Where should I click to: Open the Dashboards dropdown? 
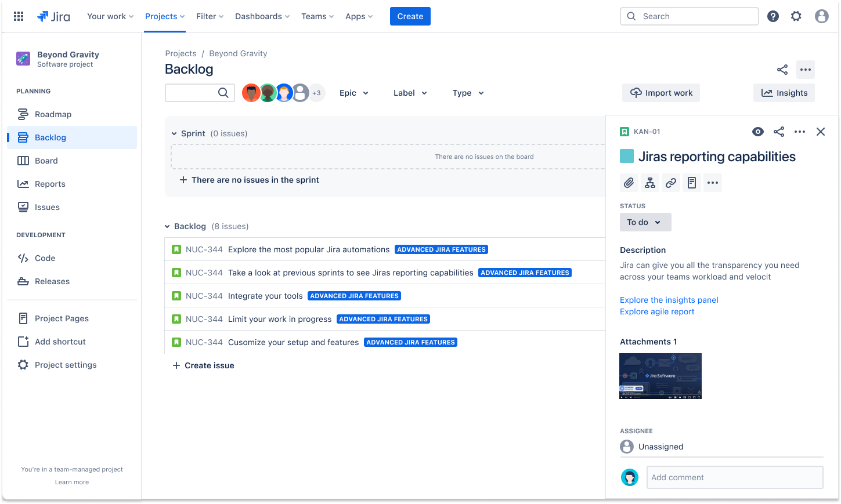pos(262,16)
